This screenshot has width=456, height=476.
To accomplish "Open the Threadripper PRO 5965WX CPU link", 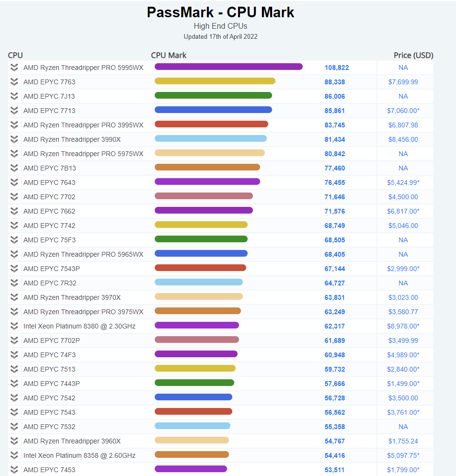I will click(83, 254).
